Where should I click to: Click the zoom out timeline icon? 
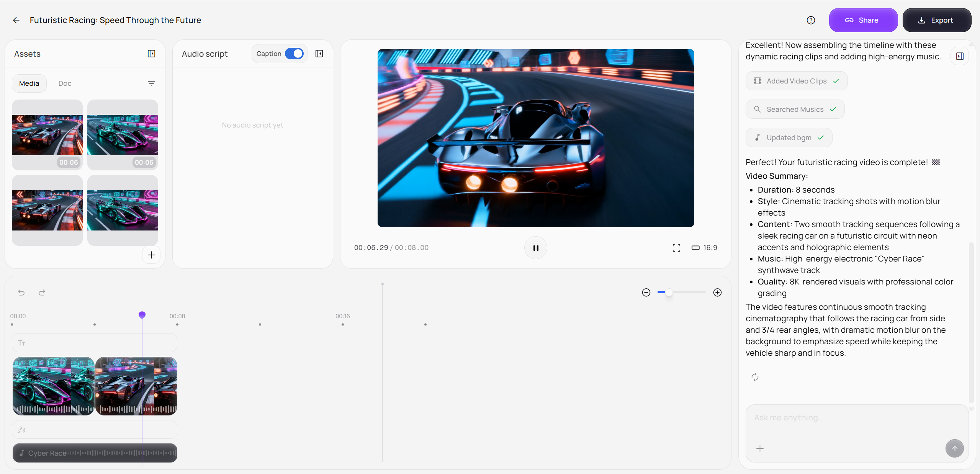click(x=646, y=293)
